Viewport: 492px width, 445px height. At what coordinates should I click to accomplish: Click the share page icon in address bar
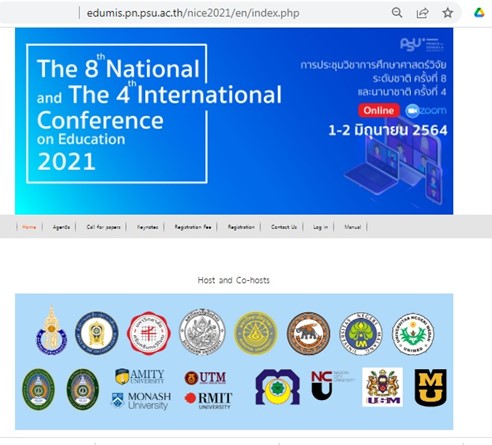click(422, 13)
